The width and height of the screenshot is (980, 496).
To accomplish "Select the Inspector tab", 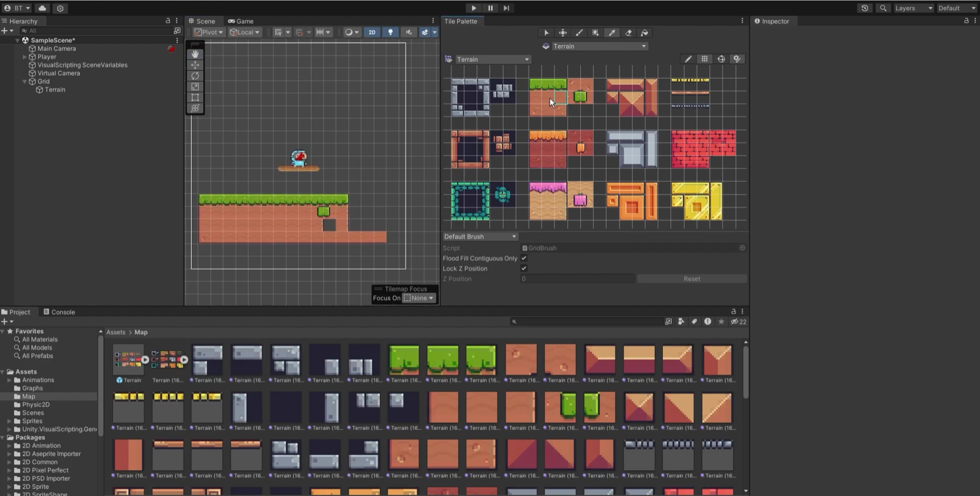I will 771,21.
